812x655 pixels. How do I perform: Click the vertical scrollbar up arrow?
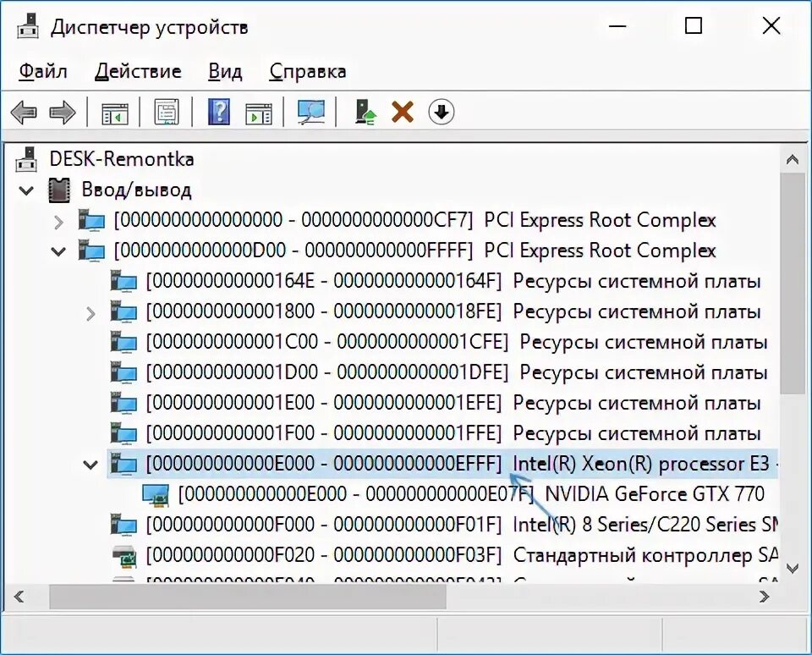[x=793, y=160]
